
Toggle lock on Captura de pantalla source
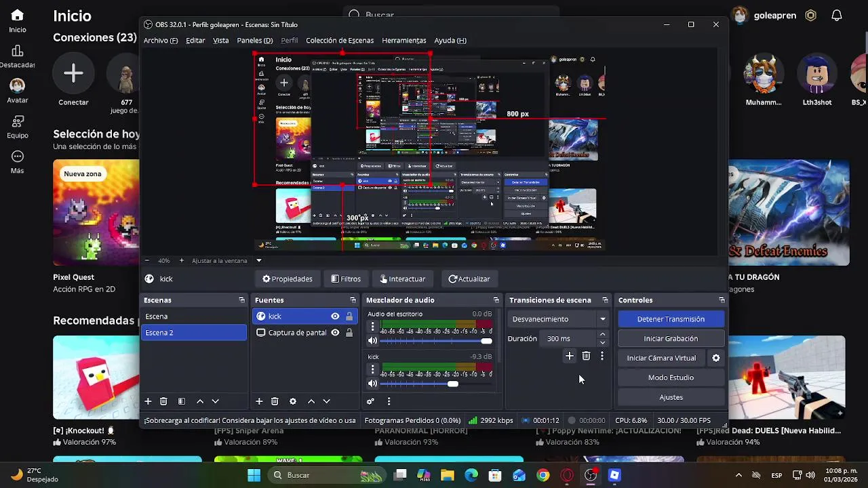coord(349,333)
